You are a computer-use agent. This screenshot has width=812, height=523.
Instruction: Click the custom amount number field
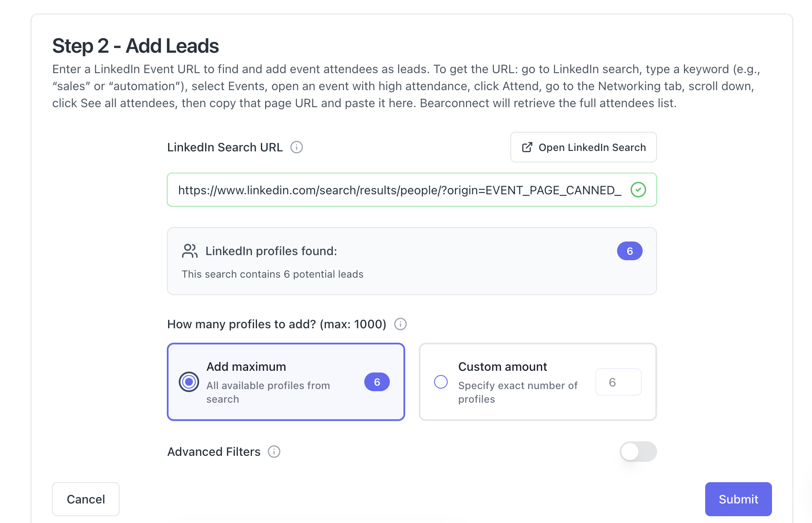tap(618, 382)
